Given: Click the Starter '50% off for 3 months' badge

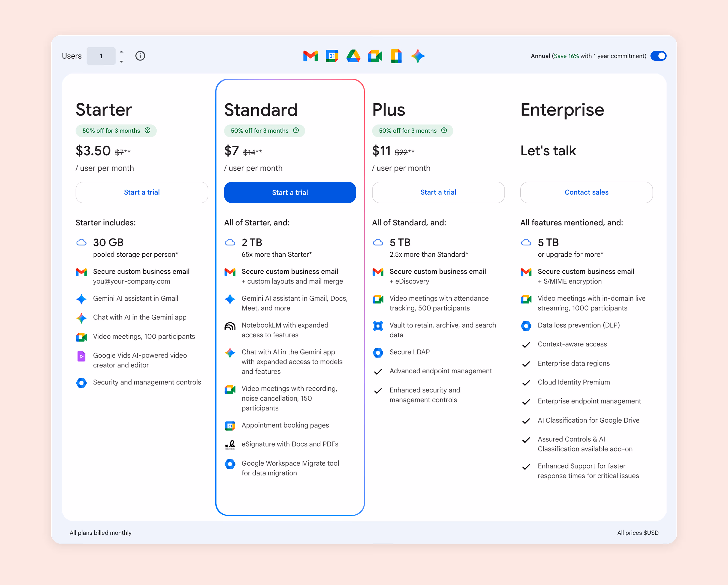Looking at the screenshot, I should point(116,131).
